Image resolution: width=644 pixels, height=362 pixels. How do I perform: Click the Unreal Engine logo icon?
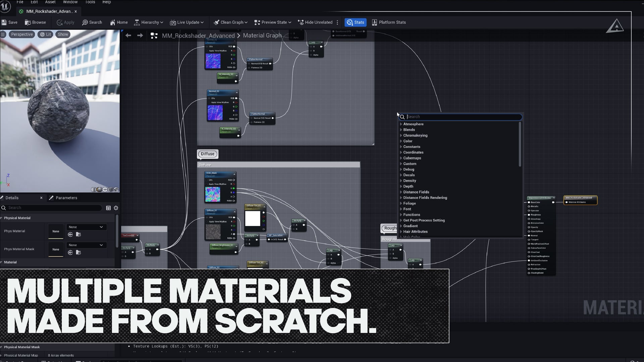(5, 6)
